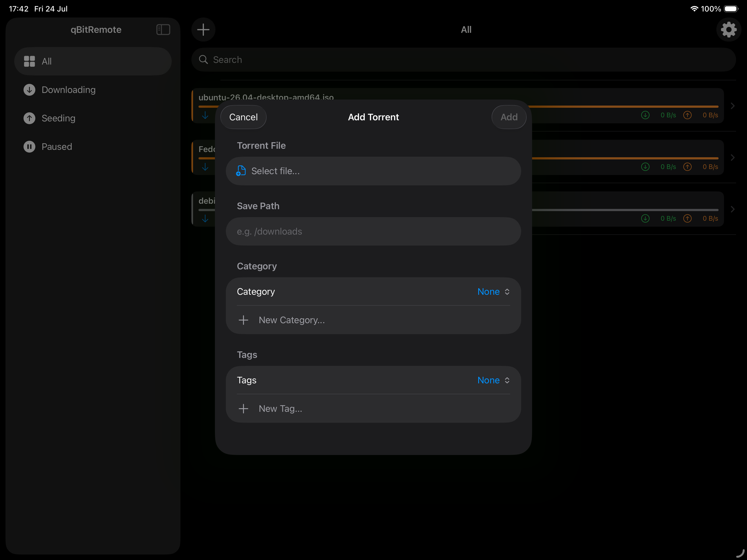
Task: Click the file icon beside Select file
Action: coord(241,171)
